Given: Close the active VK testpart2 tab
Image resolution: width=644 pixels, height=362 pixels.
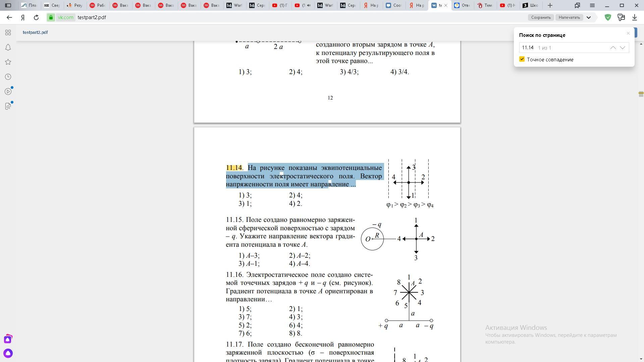Looking at the screenshot, I should pyautogui.click(x=446, y=5).
